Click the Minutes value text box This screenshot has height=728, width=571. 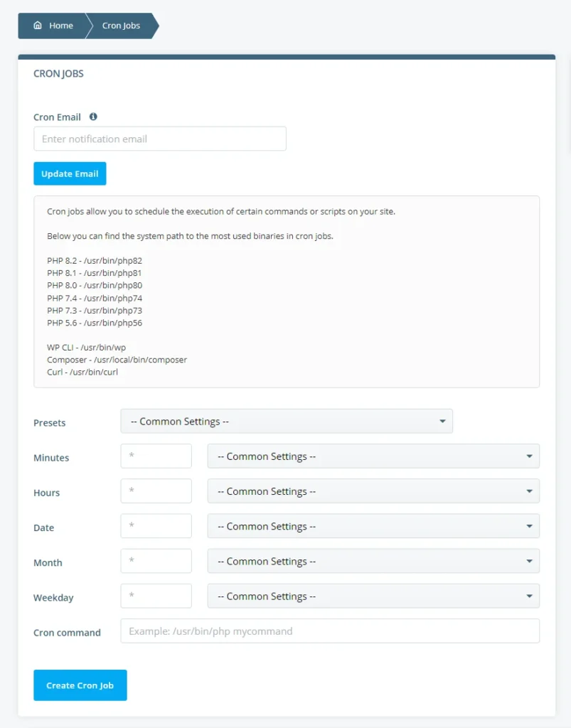[x=156, y=456]
